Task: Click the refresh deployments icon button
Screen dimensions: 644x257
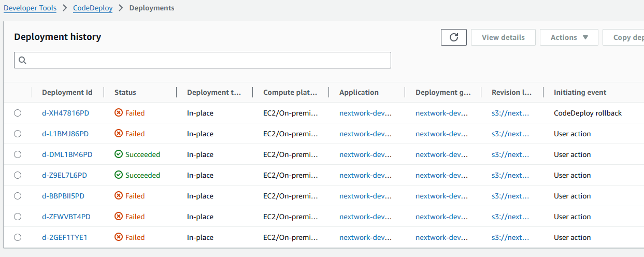Action: pyautogui.click(x=454, y=37)
